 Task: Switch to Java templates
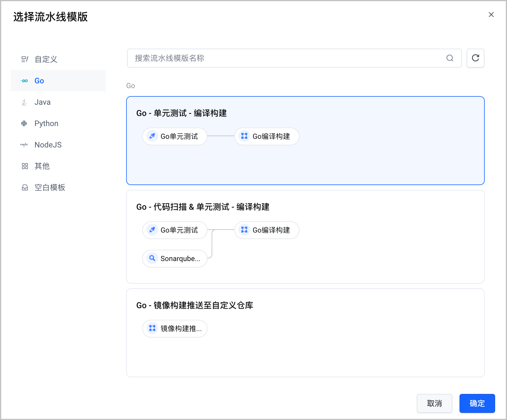(x=58, y=102)
